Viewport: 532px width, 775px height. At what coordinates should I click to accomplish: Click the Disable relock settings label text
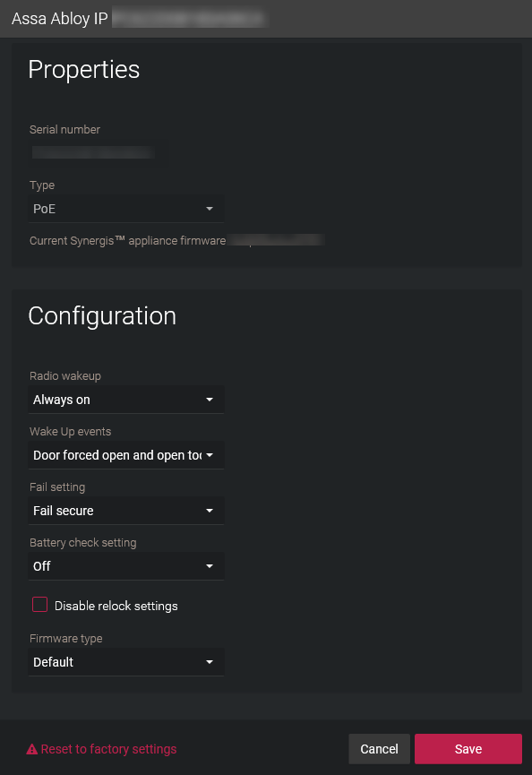(116, 606)
